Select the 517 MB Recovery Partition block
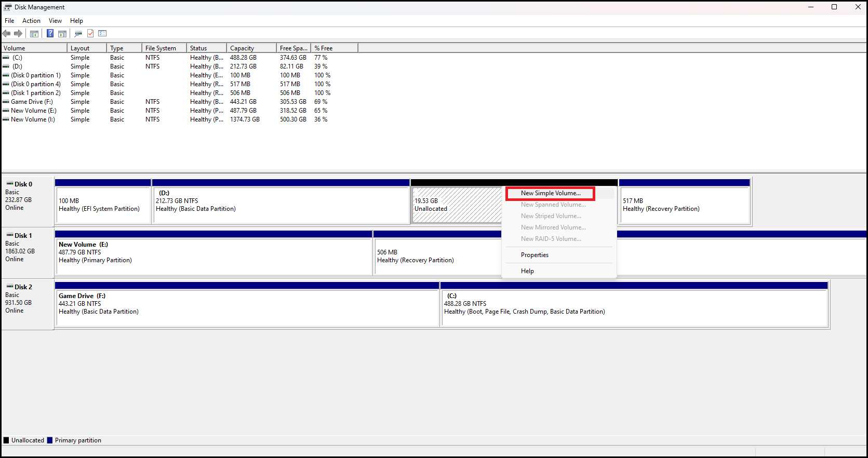This screenshot has width=868, height=458. pos(684,205)
